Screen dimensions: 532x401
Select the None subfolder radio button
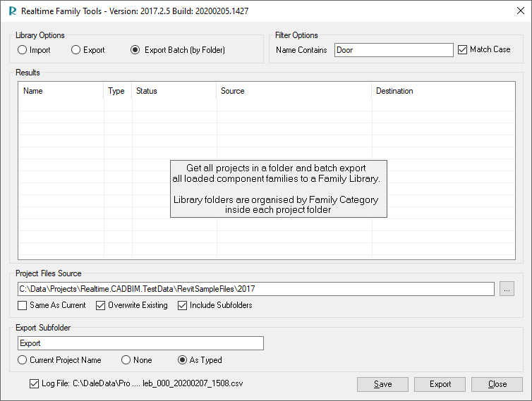(x=126, y=360)
